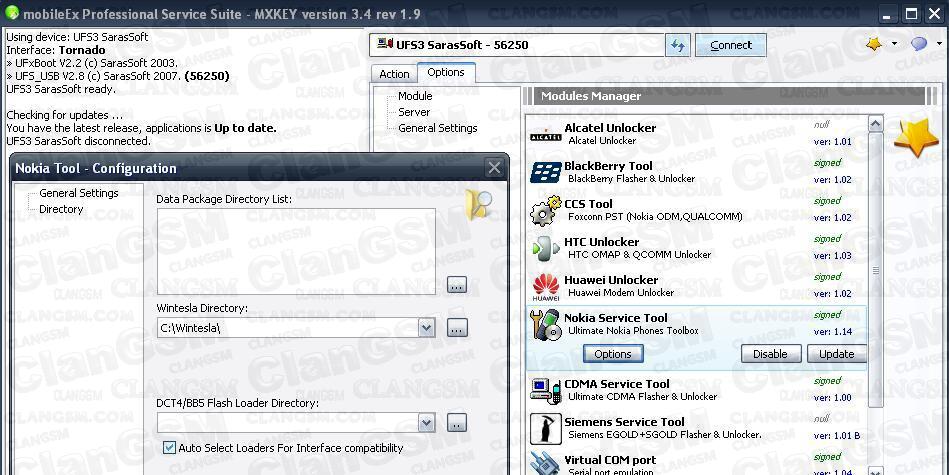Image resolution: width=949 pixels, height=475 pixels.
Task: Open dropdown arrow next to star icon
Action: (895, 44)
